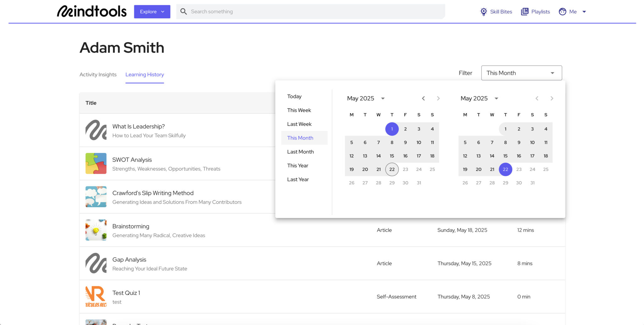The height and width of the screenshot is (325, 644).
Task: Open the Filter This Month dropdown
Action: pos(521,73)
